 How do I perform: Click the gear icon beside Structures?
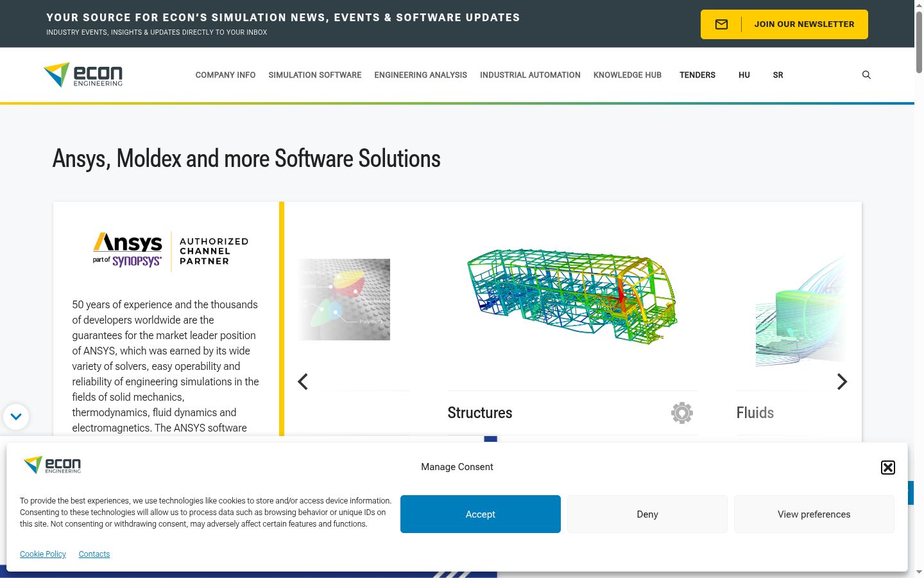pos(682,413)
